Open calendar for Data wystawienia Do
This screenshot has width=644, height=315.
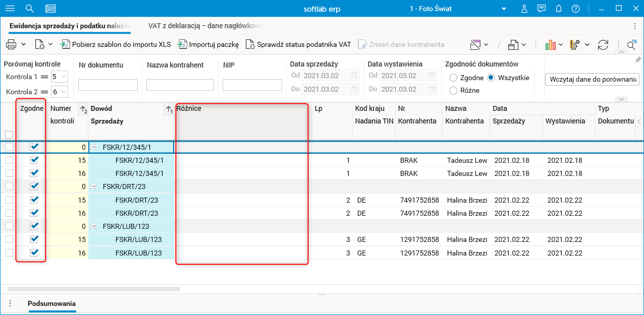pyautogui.click(x=432, y=89)
